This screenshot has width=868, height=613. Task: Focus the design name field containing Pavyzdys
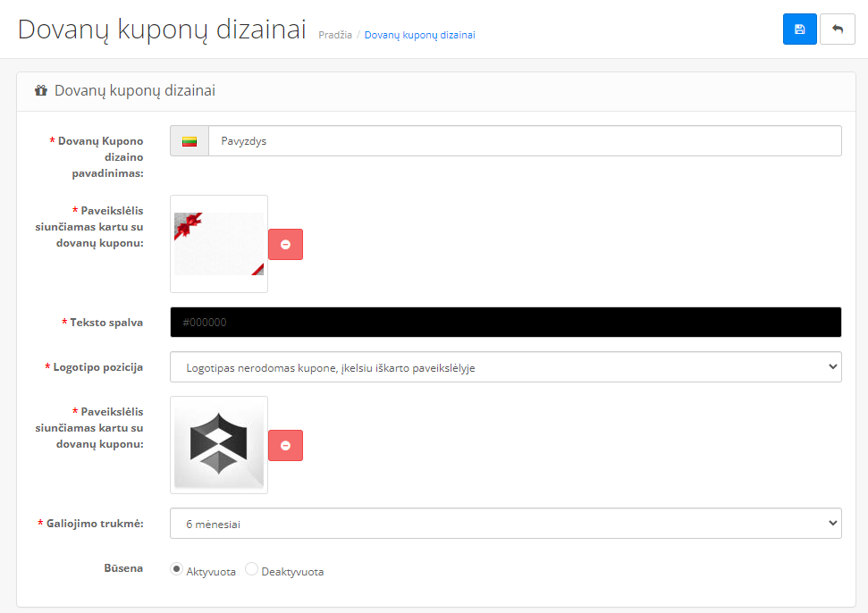[525, 141]
